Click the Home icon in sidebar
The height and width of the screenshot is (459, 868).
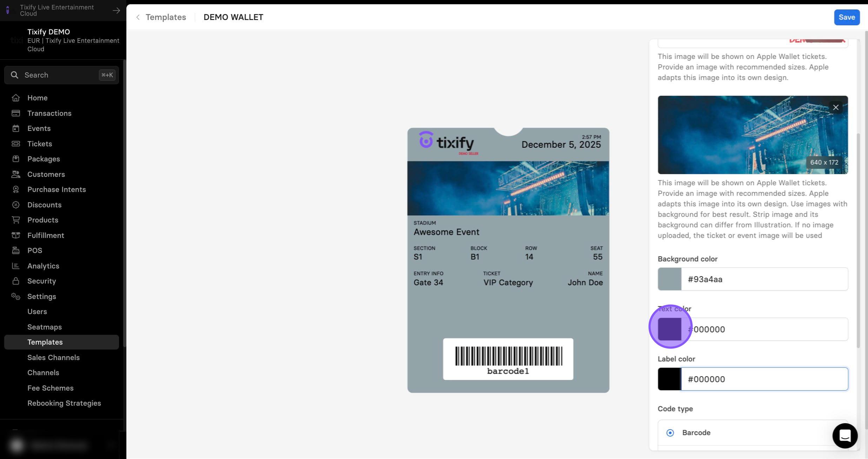click(15, 98)
